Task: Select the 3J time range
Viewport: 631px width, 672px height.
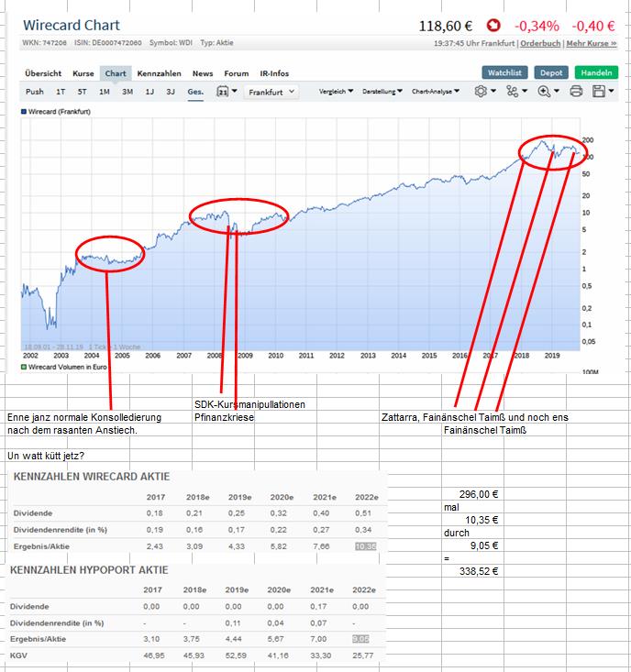Action: tap(171, 92)
